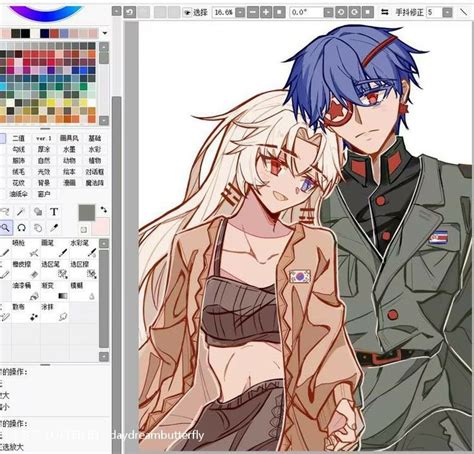Click the 0.0° rotation angle field
This screenshot has width=474, height=454.
[x=306, y=13]
